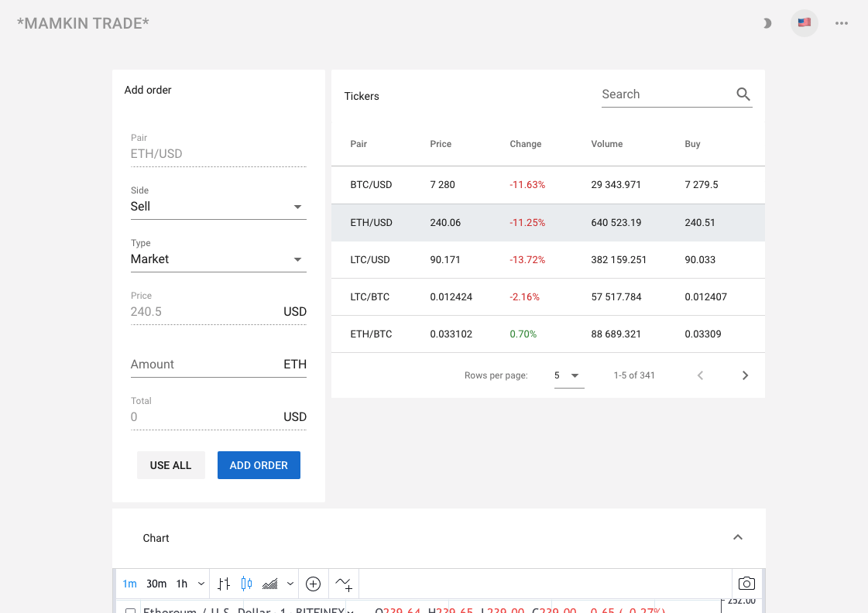Click the 1-5 of 341 pagination text
This screenshot has width=868, height=613.
click(634, 375)
